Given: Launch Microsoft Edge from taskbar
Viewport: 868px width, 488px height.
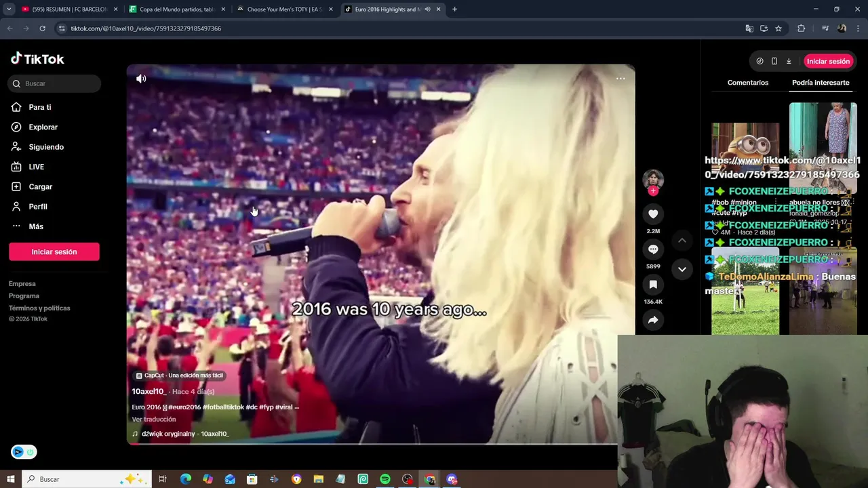Looking at the screenshot, I should [x=185, y=479].
